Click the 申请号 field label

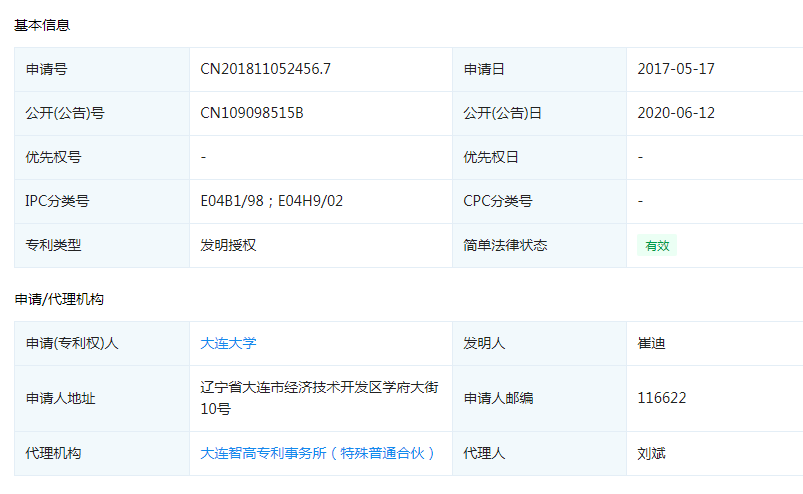point(46,69)
